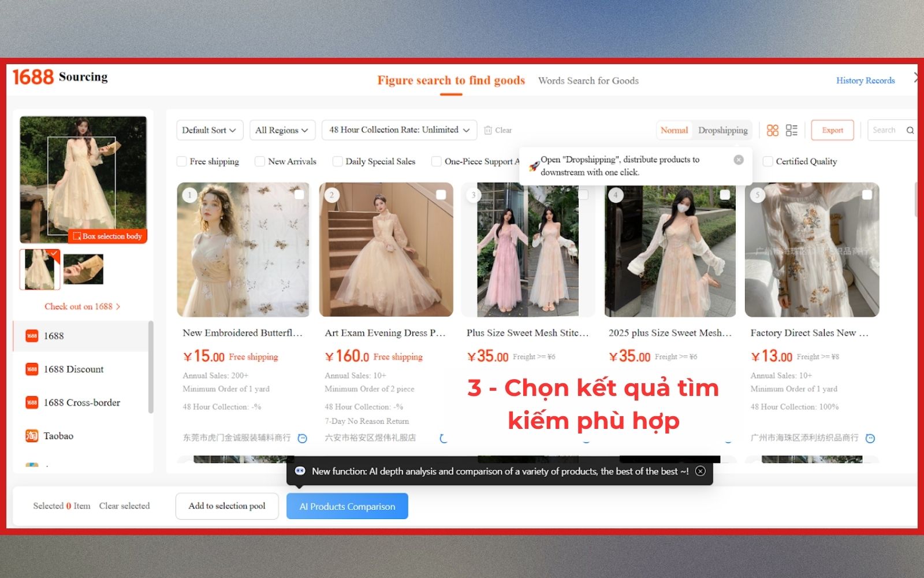Click the search magnifier icon
The image size is (924, 578).
tap(910, 130)
